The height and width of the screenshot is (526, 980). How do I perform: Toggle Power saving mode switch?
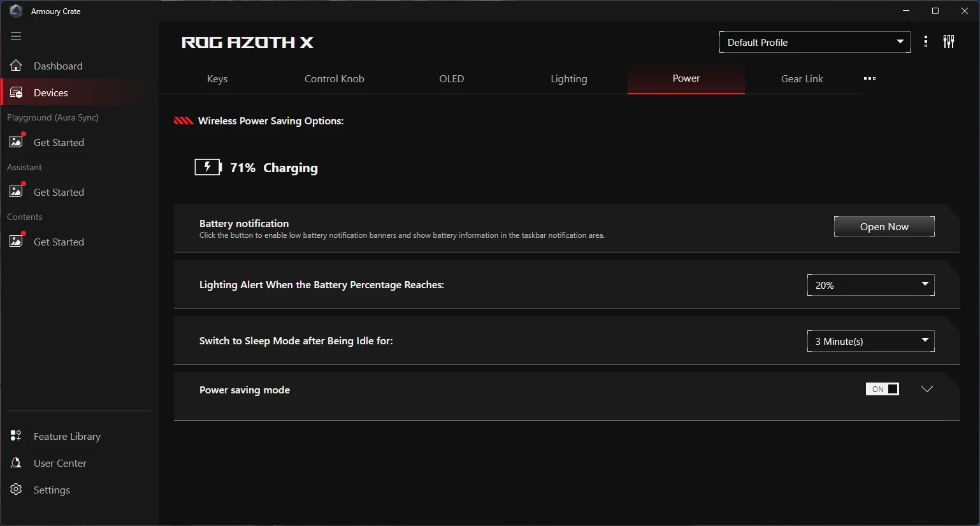[x=883, y=389]
